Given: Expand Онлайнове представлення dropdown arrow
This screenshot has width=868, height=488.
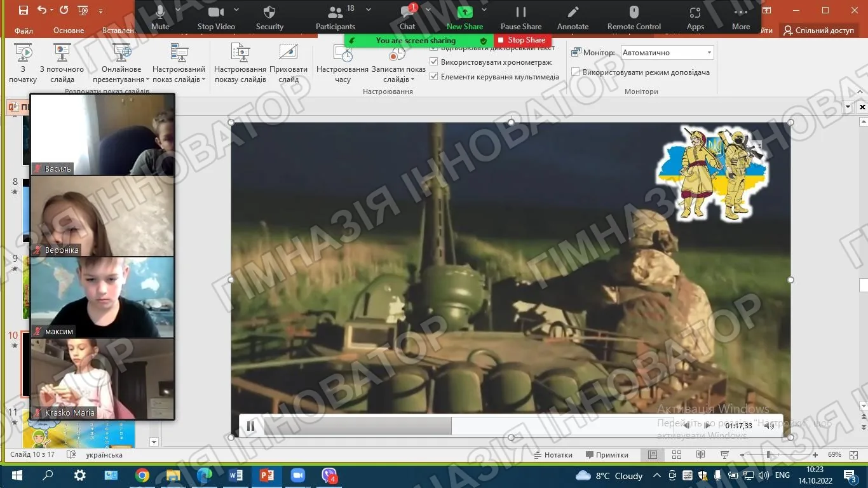Looking at the screenshot, I should pos(147,80).
